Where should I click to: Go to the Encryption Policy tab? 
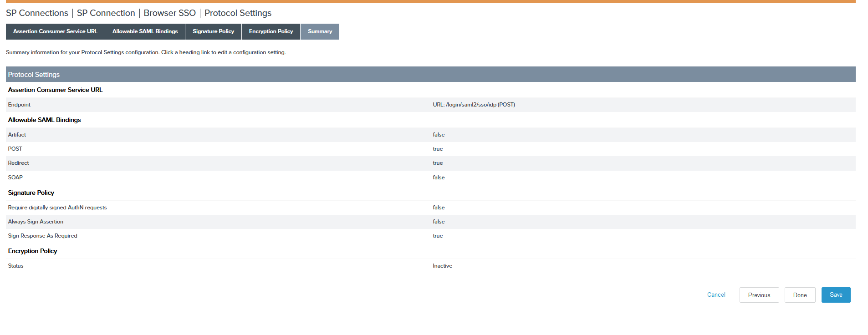point(271,31)
